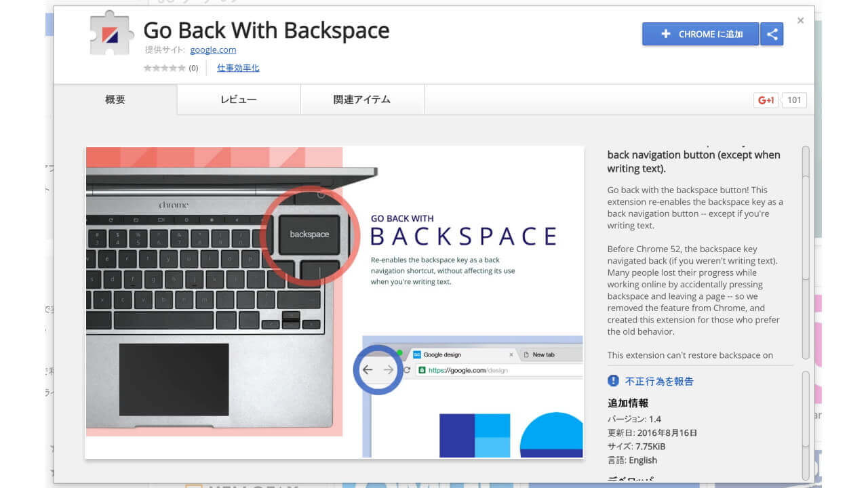Share the extension using the blue share icon
This screenshot has width=868, height=488.
[x=773, y=33]
